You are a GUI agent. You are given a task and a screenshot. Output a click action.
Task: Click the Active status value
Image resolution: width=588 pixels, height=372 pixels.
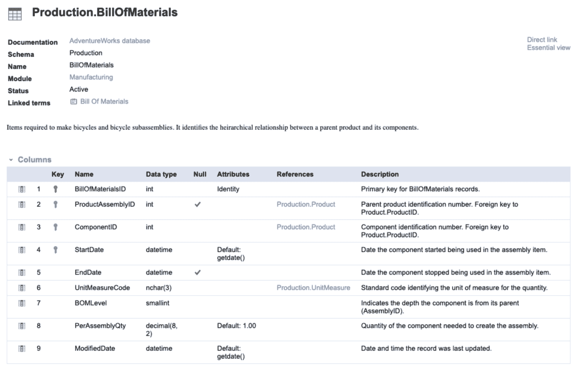(x=79, y=89)
